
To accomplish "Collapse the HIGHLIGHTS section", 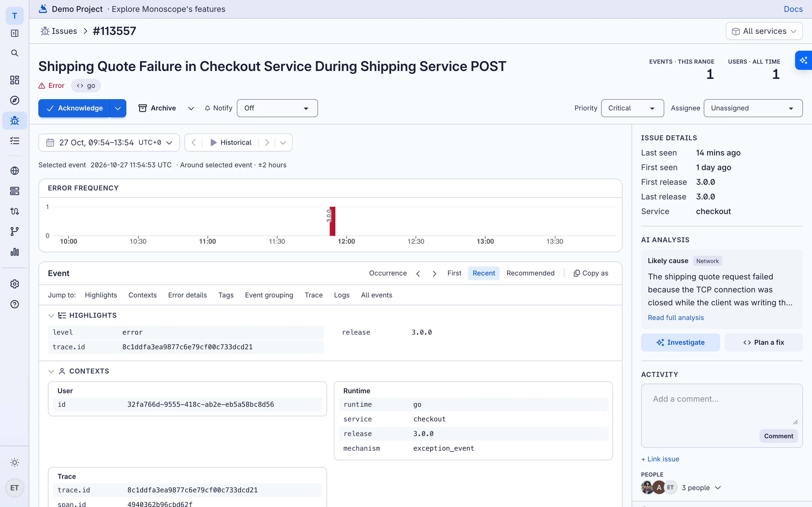I will coord(51,315).
